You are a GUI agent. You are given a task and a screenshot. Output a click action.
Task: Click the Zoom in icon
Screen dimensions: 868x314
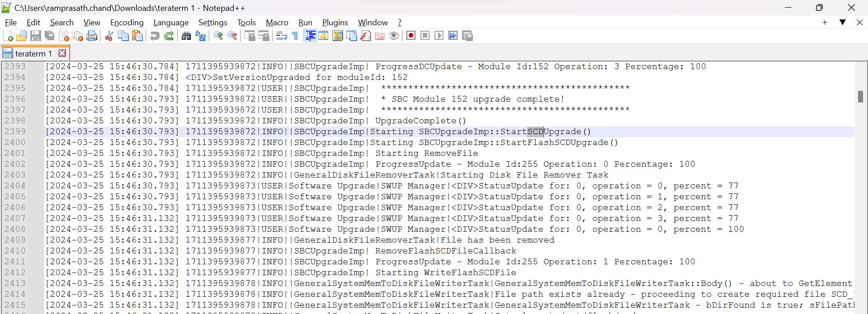coord(218,36)
